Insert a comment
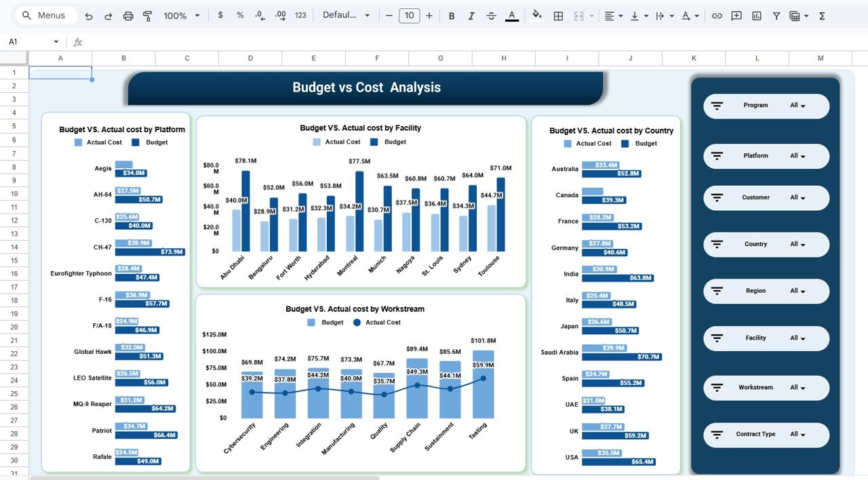The width and height of the screenshot is (868, 480). click(736, 15)
